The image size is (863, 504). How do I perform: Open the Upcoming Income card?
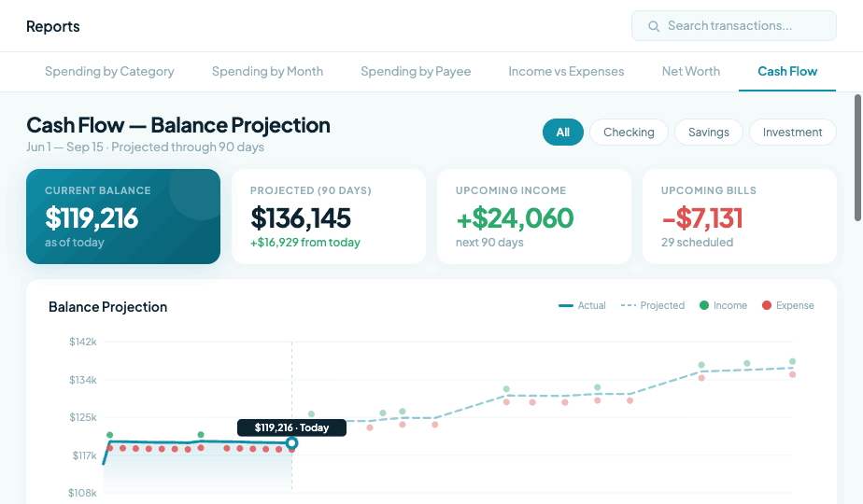point(534,217)
